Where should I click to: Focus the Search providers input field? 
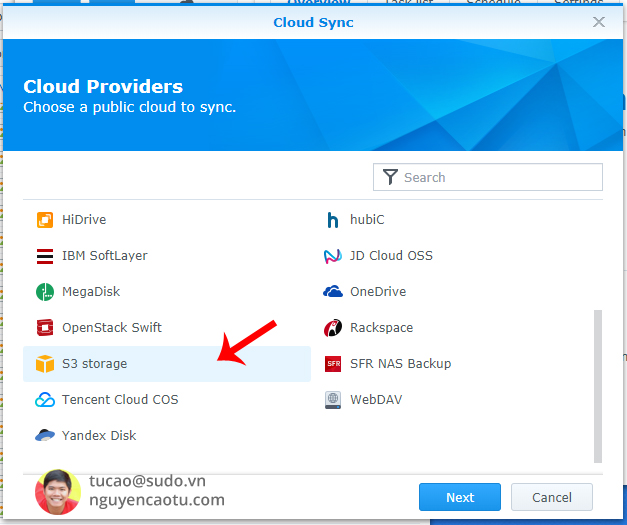[x=488, y=177]
